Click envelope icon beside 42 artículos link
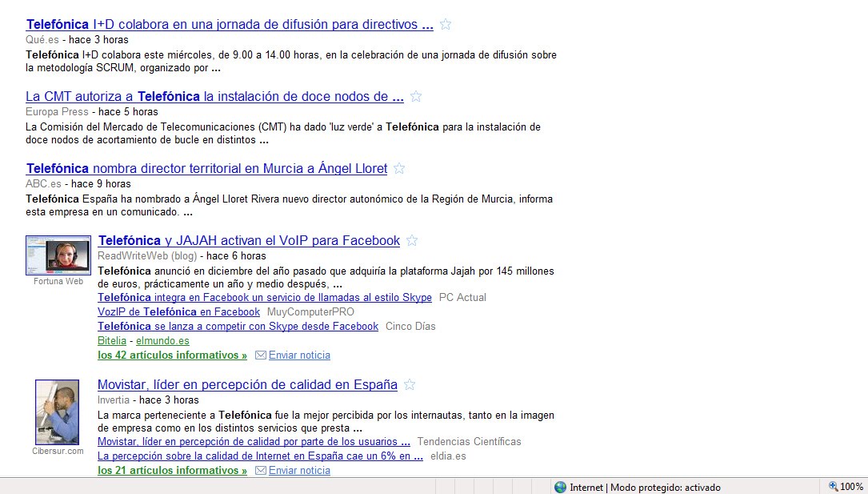This screenshot has width=868, height=494. 260,355
